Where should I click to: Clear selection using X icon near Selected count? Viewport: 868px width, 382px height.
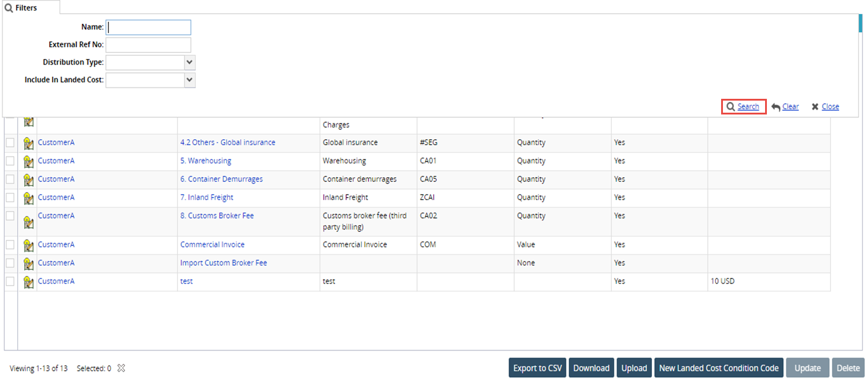(121, 368)
